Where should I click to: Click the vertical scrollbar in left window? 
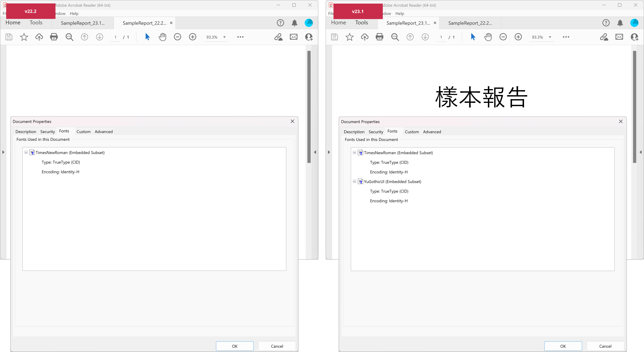tap(309, 107)
